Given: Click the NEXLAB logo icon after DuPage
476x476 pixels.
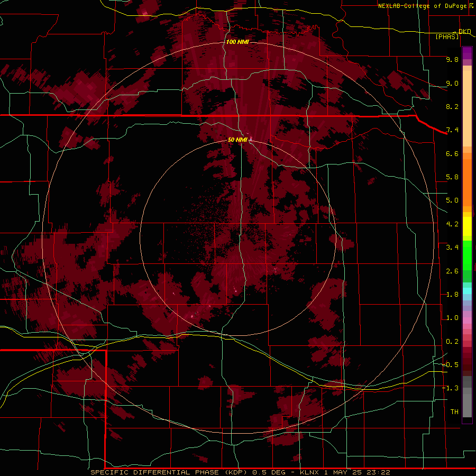Looking at the screenshot, I should pos(471,6).
